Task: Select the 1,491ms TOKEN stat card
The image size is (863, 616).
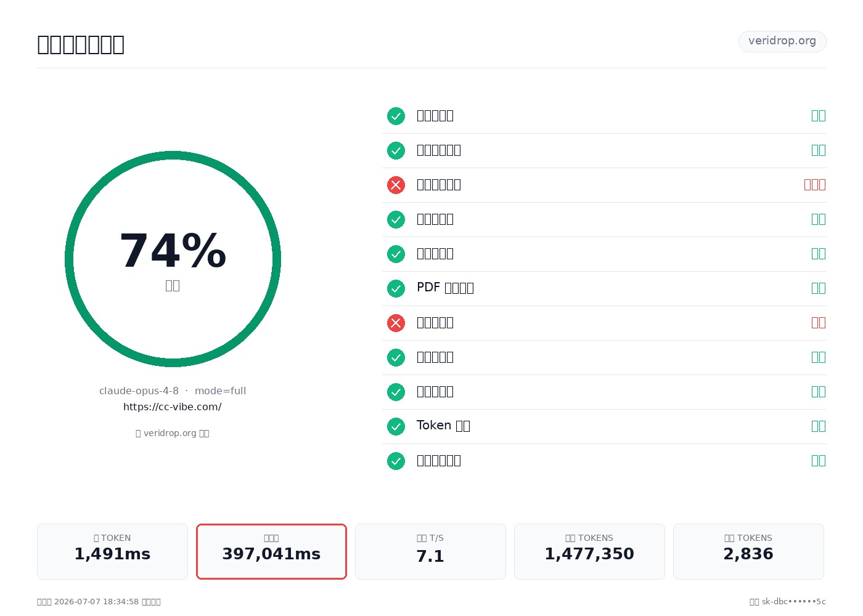Action: coord(112,551)
